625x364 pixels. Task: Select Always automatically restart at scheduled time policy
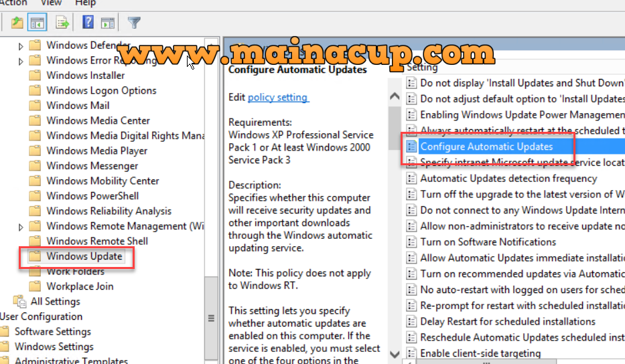520,130
